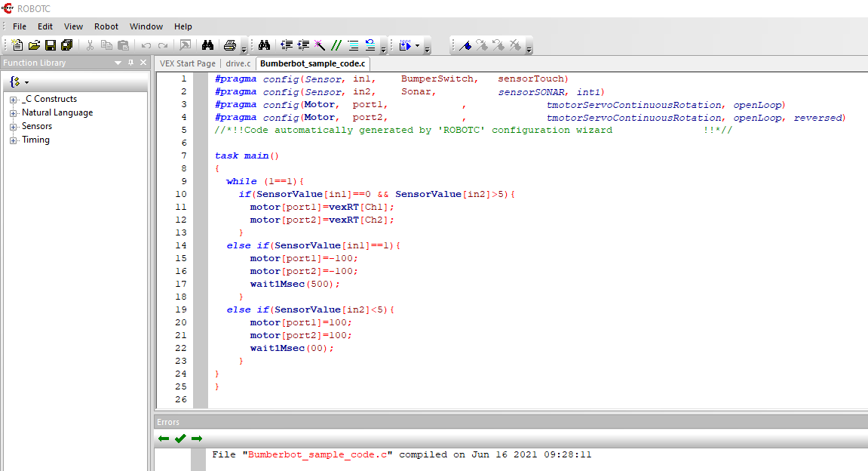The image size is (868, 471).
Task: Open first toolbar overflow options arrow
Action: coord(244,50)
